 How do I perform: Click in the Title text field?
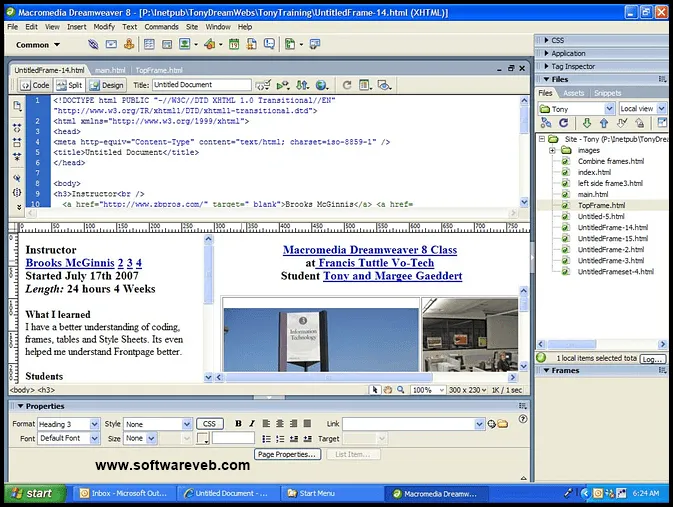(201, 85)
